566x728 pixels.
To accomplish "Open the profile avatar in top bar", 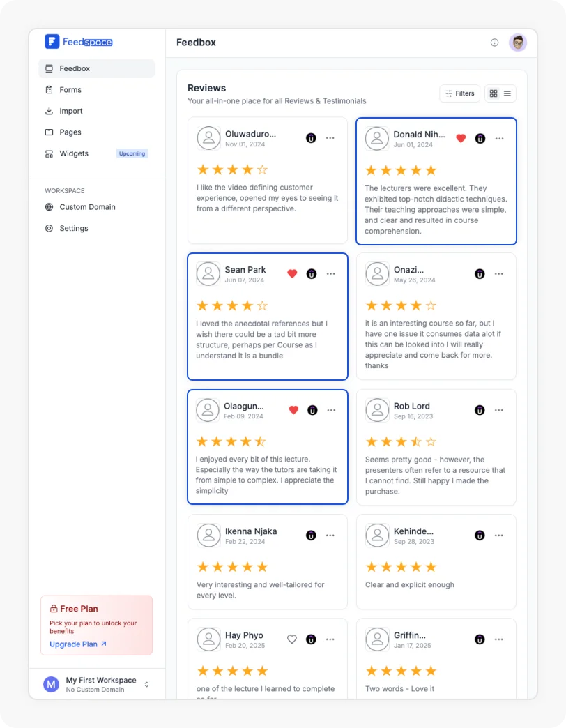I will (x=518, y=43).
